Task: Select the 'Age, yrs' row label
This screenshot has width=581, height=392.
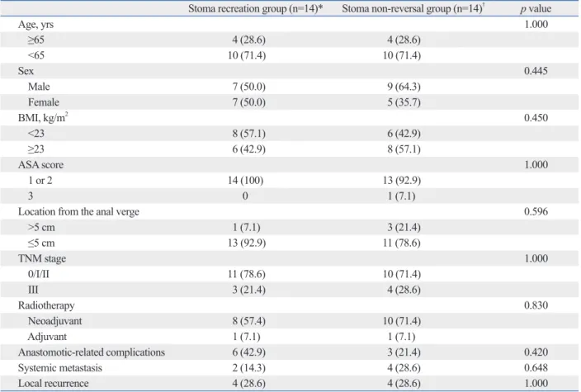Action: point(35,25)
